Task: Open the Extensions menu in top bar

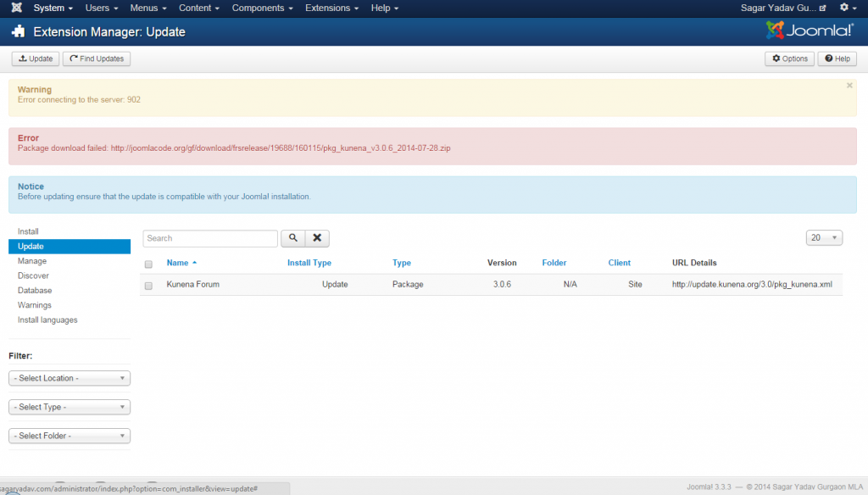Action: pyautogui.click(x=332, y=8)
